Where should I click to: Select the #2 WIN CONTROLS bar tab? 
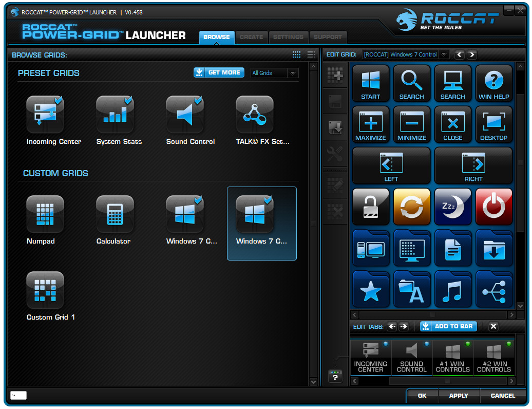coord(493,358)
